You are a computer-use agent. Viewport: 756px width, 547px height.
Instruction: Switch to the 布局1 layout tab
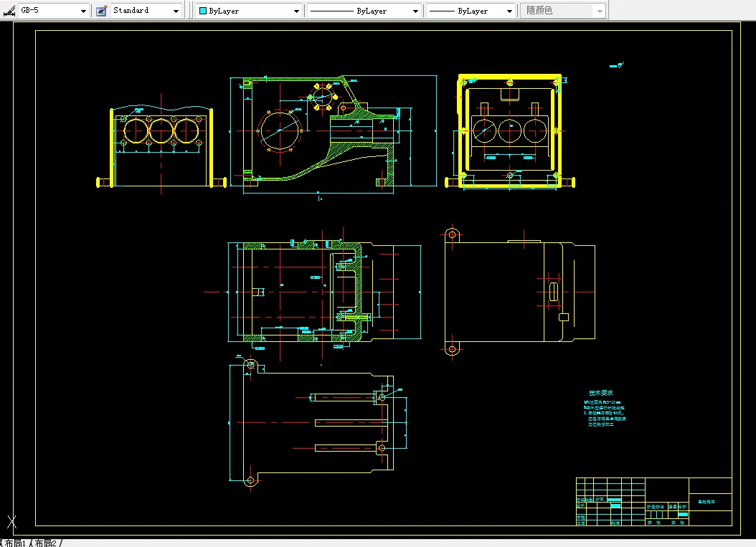tap(16, 543)
